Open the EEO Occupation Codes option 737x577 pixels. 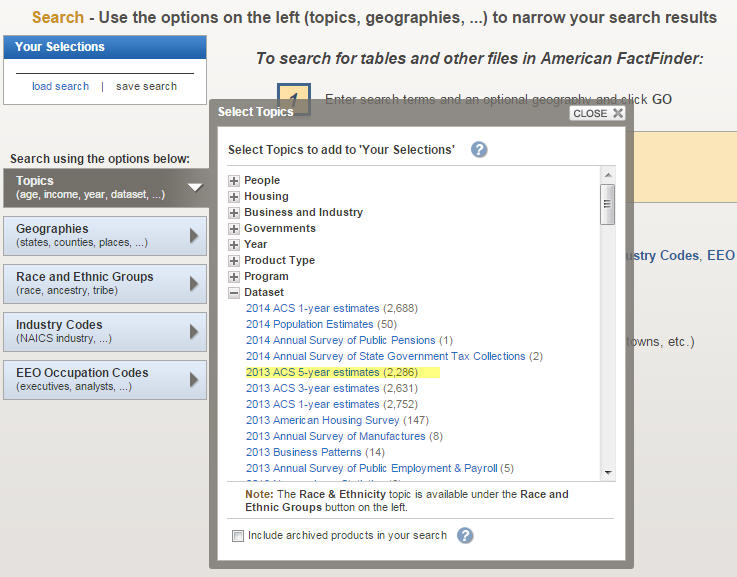point(105,380)
